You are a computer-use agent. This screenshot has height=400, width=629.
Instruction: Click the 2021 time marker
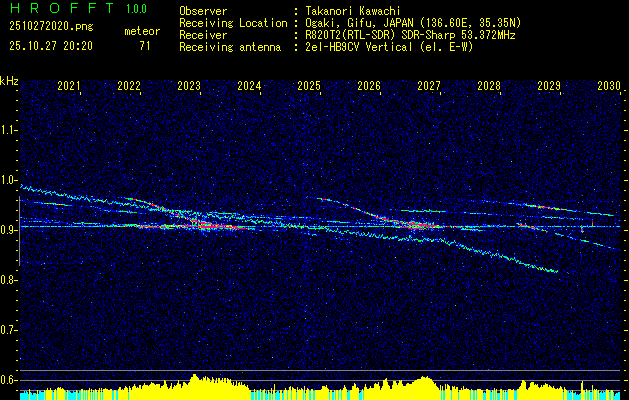click(69, 85)
